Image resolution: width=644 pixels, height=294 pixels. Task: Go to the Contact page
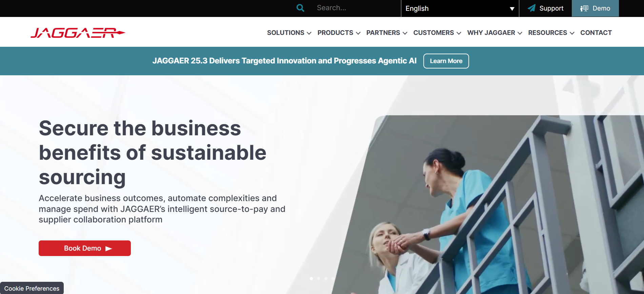[596, 33]
